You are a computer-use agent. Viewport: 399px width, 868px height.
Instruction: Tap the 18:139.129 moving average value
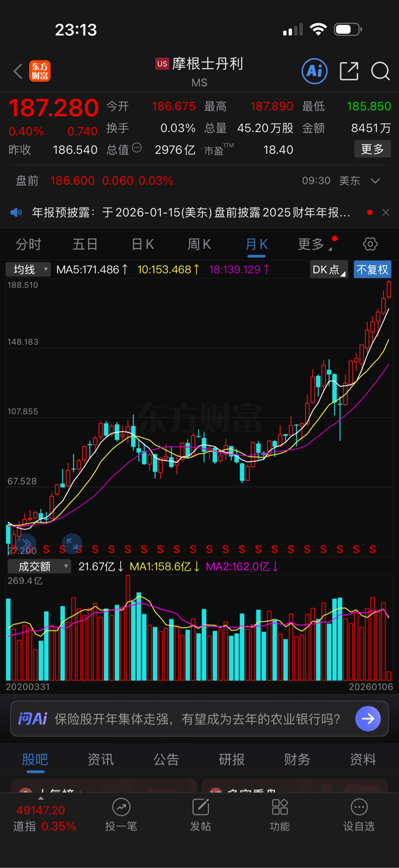pyautogui.click(x=239, y=269)
